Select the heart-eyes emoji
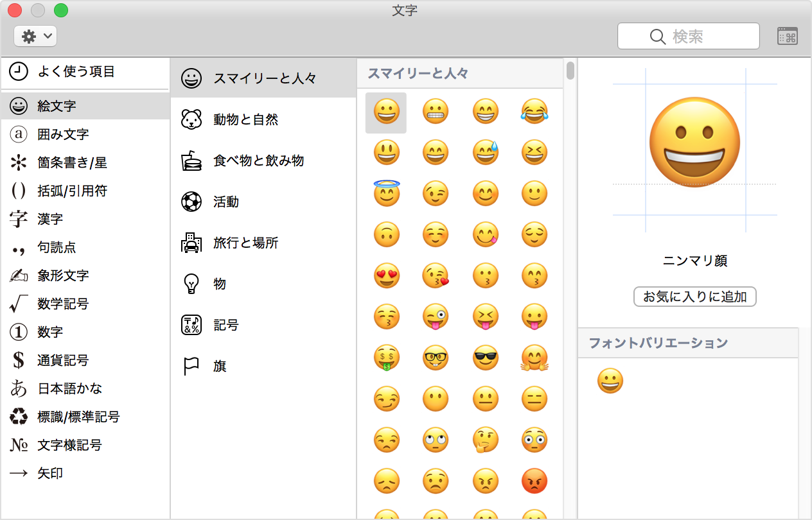This screenshot has width=812, height=520. (x=386, y=276)
